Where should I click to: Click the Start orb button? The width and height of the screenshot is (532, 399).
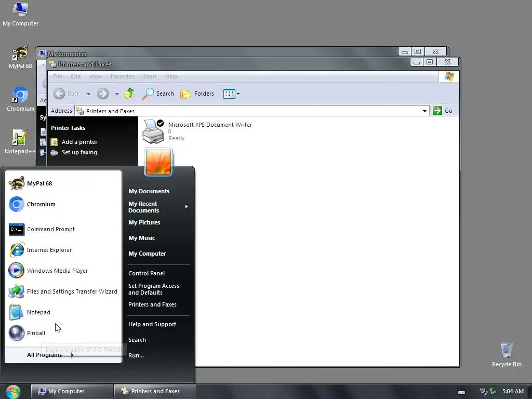13,392
